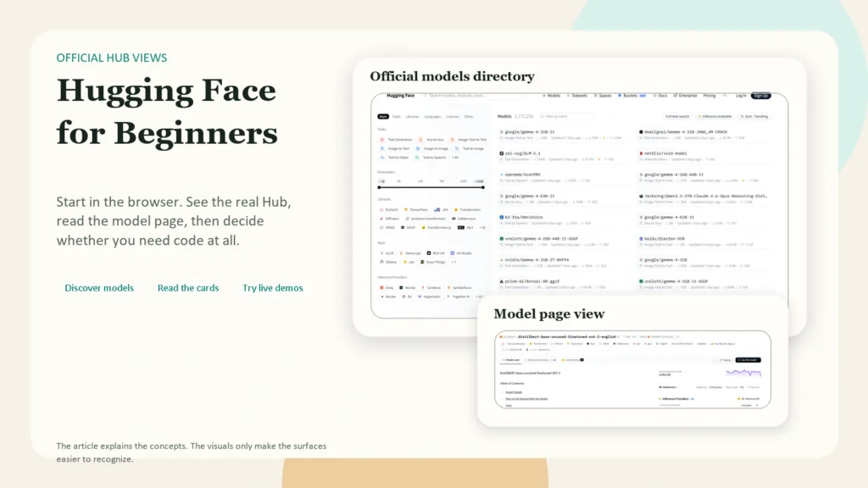Filter by Cerebras inference provider
868x488 pixels.
click(x=431, y=288)
